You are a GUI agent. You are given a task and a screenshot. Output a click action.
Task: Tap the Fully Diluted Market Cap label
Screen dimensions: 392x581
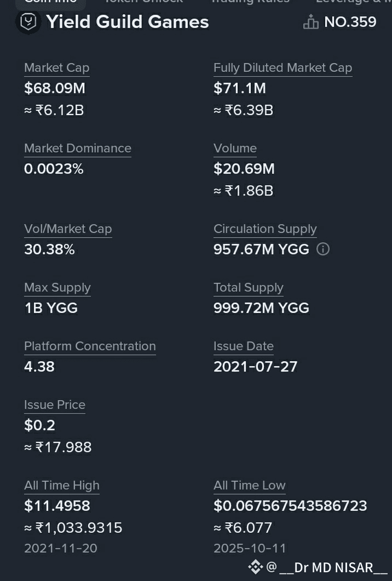[x=283, y=68]
